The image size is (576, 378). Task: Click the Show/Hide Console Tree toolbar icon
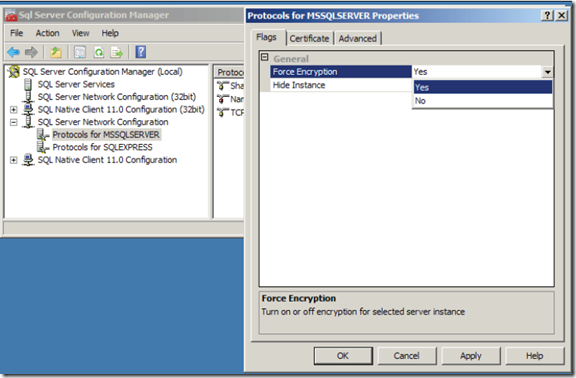pos(80,52)
